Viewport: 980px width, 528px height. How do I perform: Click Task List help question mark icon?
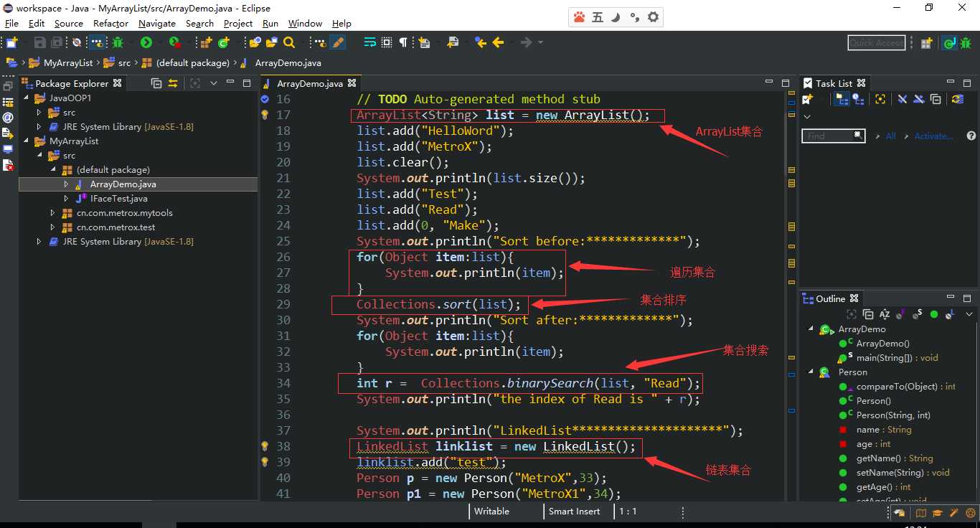(x=971, y=136)
